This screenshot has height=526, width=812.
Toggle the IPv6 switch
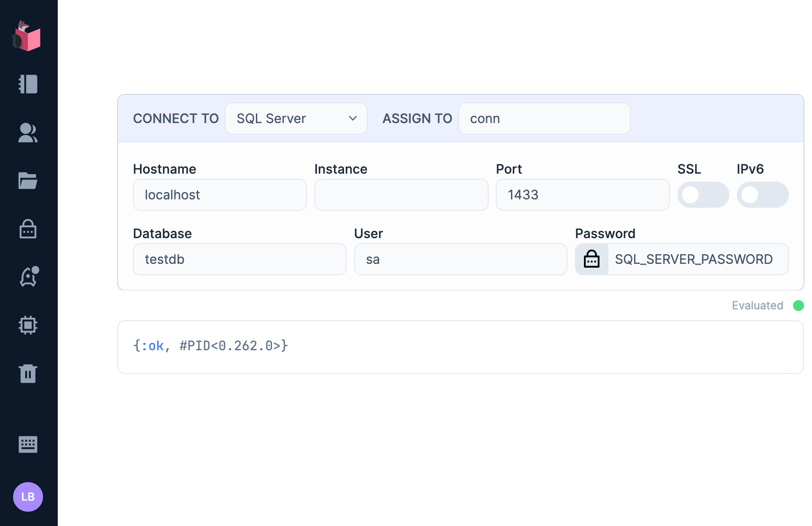pyautogui.click(x=762, y=195)
